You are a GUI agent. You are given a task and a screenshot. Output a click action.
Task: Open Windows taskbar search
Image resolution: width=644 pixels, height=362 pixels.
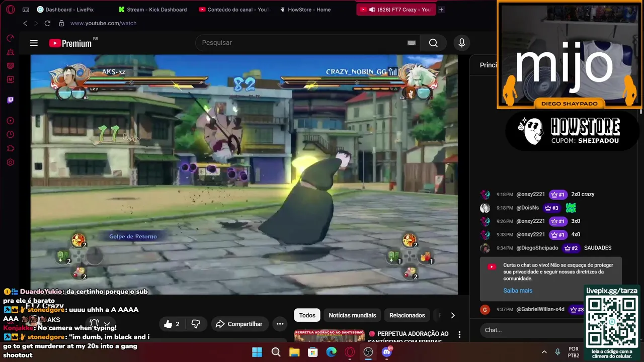(276, 352)
